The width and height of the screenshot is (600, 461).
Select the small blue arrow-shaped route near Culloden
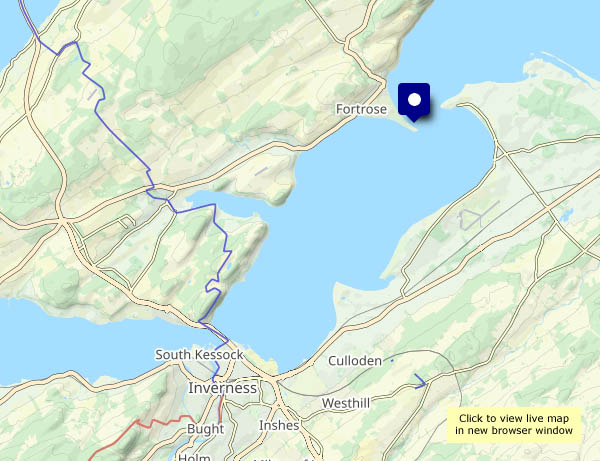click(420, 381)
